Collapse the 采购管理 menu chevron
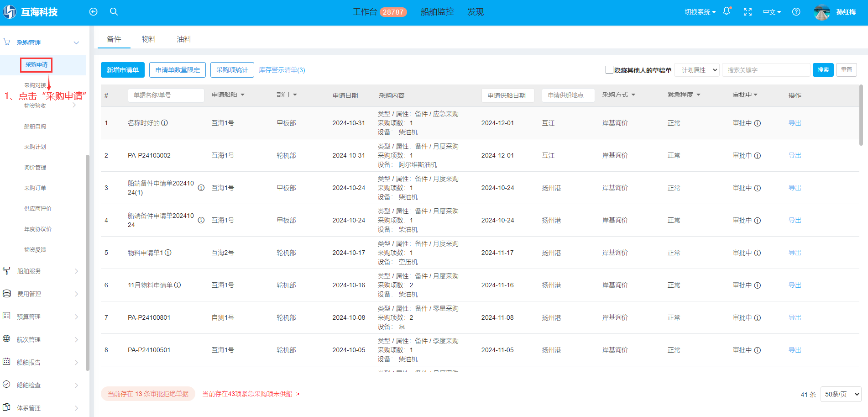The width and height of the screenshot is (868, 417). click(76, 42)
